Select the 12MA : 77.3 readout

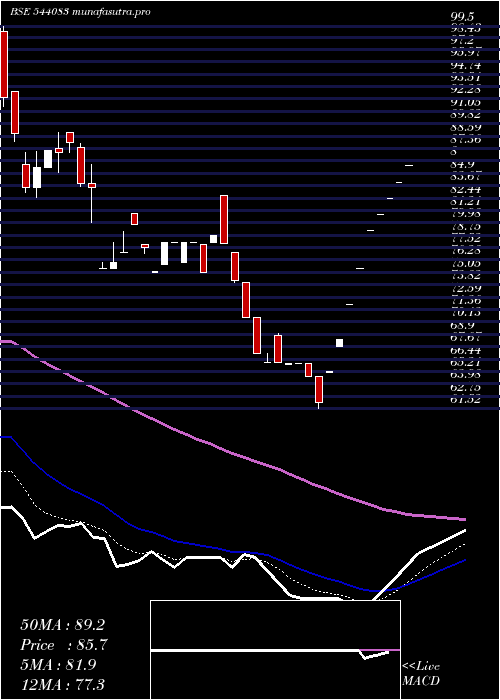(62, 684)
